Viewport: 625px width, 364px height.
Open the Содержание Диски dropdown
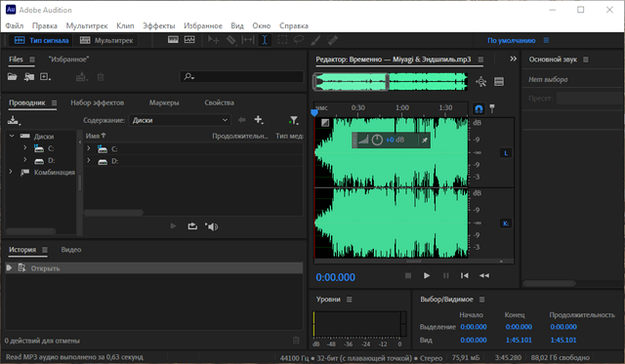(x=180, y=120)
